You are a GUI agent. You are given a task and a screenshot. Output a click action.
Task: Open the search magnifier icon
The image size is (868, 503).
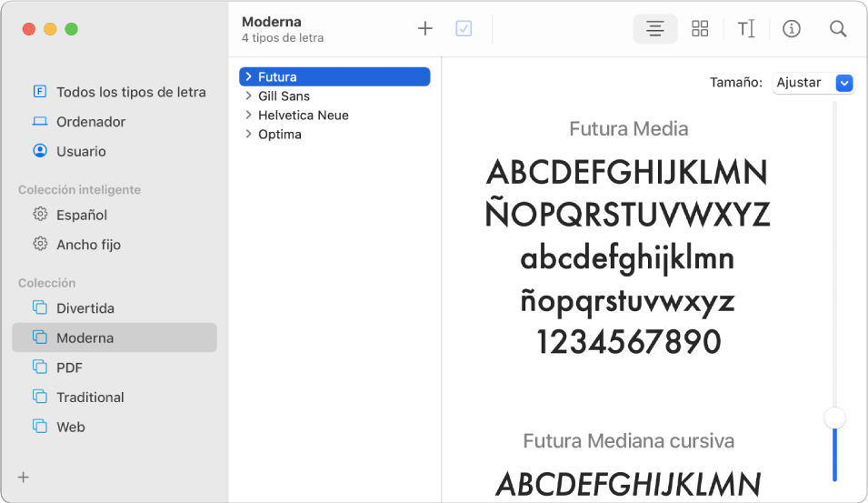click(x=838, y=28)
